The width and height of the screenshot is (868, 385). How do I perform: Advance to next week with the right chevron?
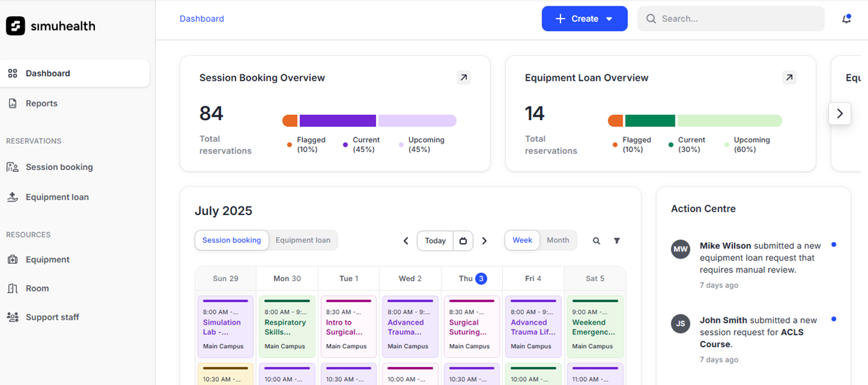(x=485, y=240)
